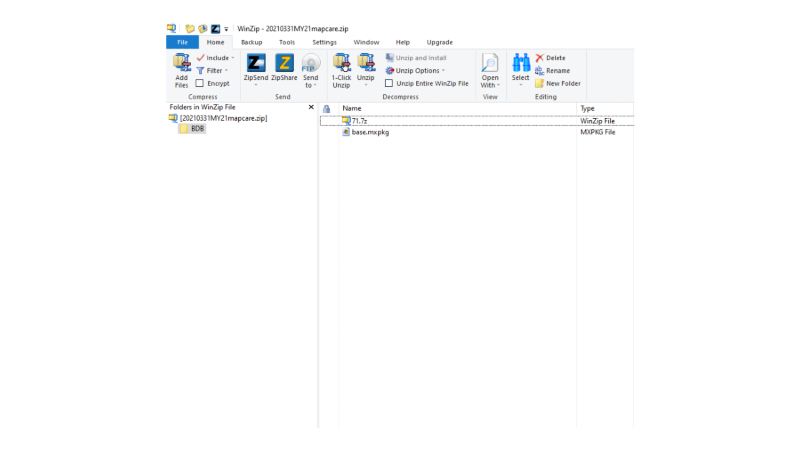Click the ZipShare icon
Viewport: 800px width, 450px height.
click(x=284, y=63)
